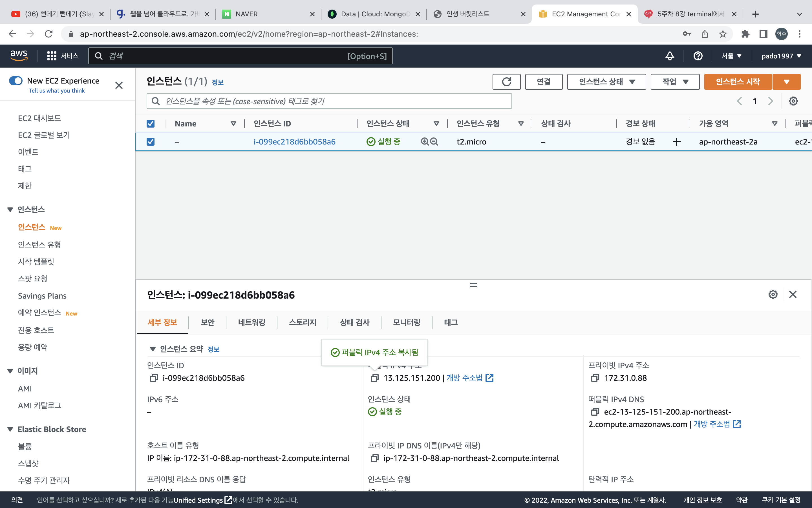Click the browser reload button
812x508 pixels.
click(49, 34)
